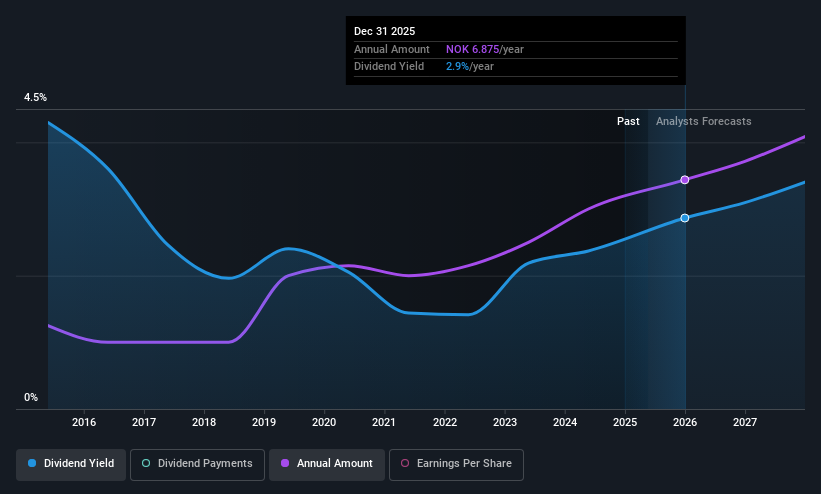Click the 2016 x-axis label

point(84,422)
